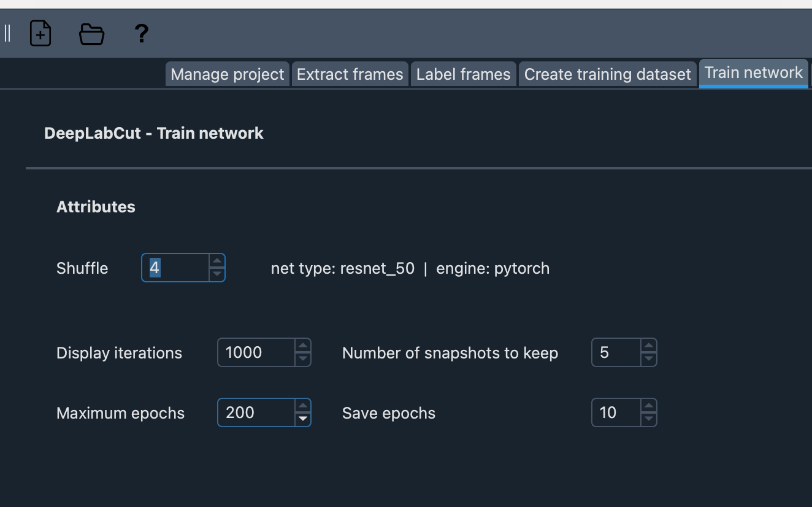The height and width of the screenshot is (507, 812).
Task: Open help via question mark icon
Action: pos(141,33)
